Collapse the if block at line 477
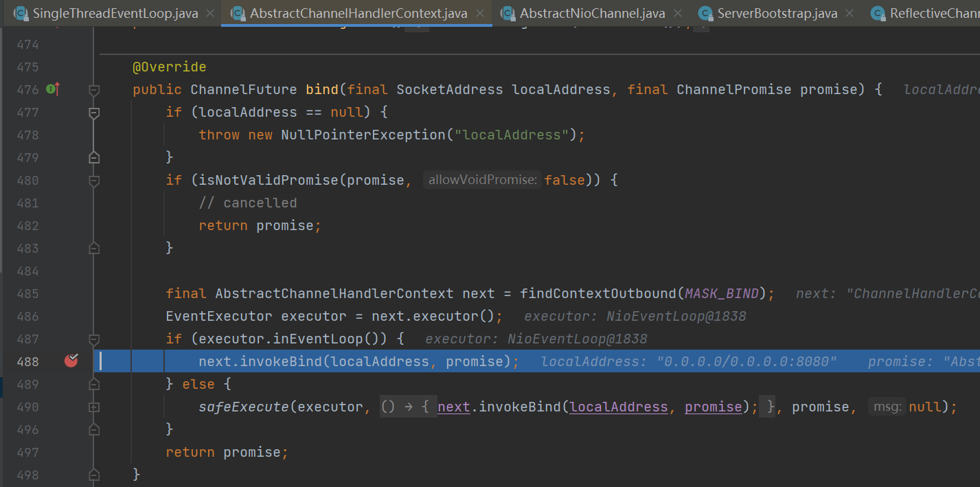Image resolution: width=980 pixels, height=487 pixels. coord(94,113)
